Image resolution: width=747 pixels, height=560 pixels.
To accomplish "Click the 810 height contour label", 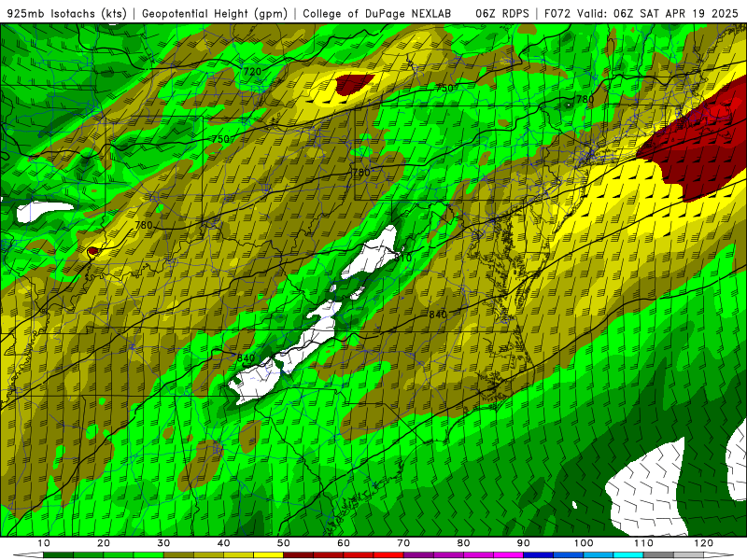I will (x=403, y=258).
